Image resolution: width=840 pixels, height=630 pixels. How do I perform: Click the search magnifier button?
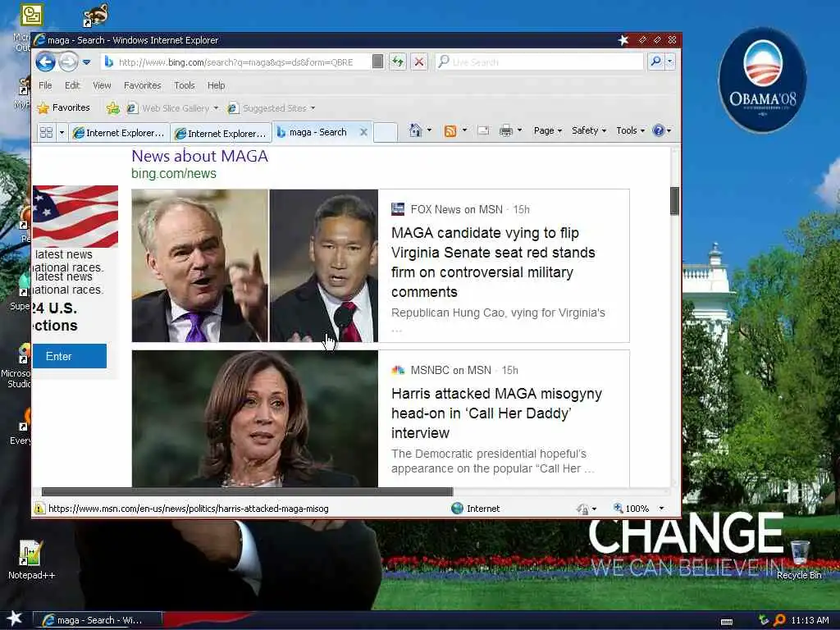click(x=655, y=62)
